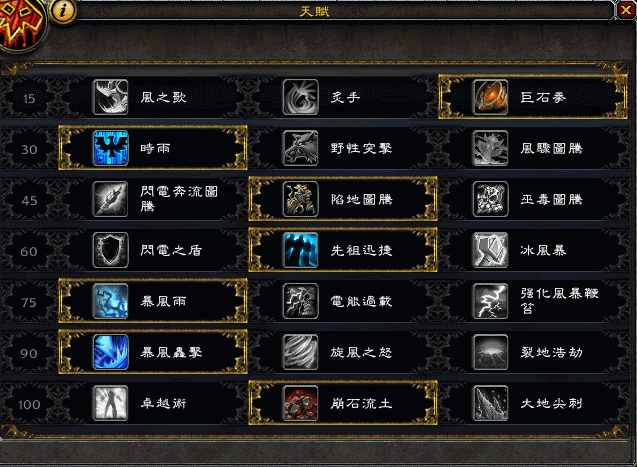
Task: Pick the 冰風暴 talent icon
Action: (x=491, y=250)
